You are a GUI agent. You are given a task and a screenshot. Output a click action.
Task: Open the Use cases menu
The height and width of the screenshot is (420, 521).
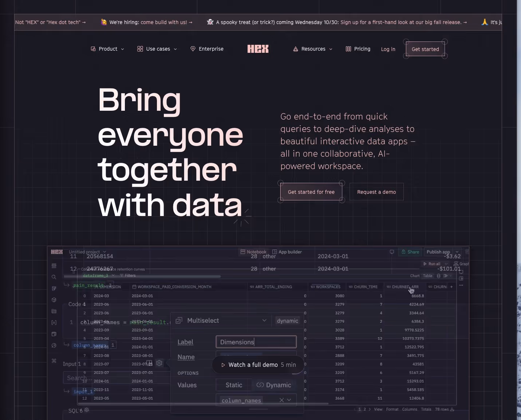pyautogui.click(x=157, y=49)
